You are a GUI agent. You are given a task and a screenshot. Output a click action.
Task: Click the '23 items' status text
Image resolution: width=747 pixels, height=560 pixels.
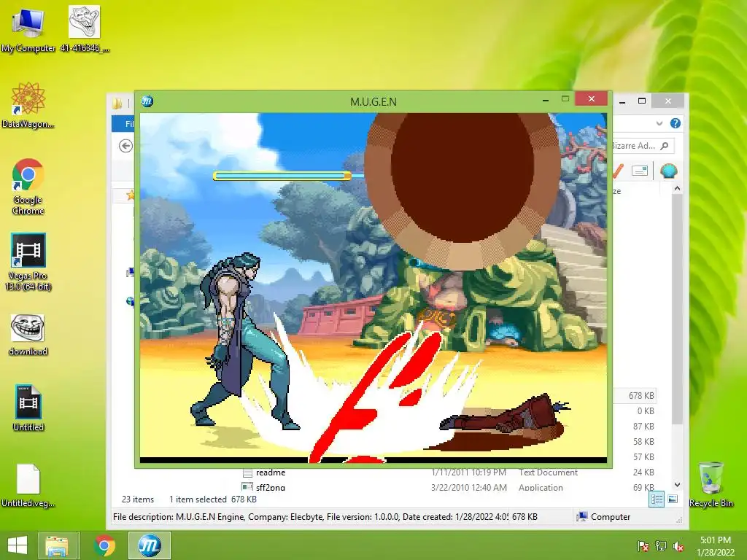[138, 499]
